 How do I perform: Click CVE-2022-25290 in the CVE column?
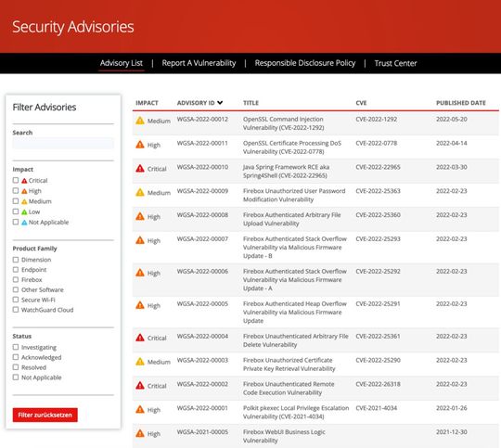pyautogui.click(x=378, y=360)
